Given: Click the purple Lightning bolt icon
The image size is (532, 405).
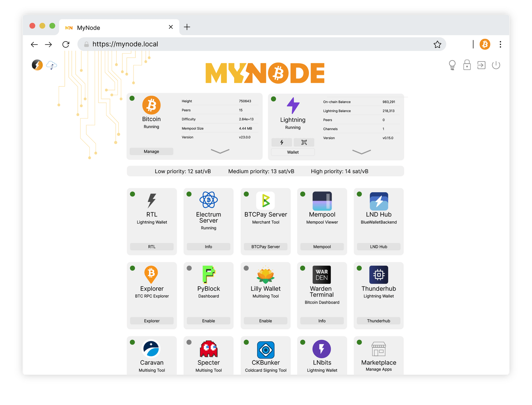Looking at the screenshot, I should (x=293, y=106).
